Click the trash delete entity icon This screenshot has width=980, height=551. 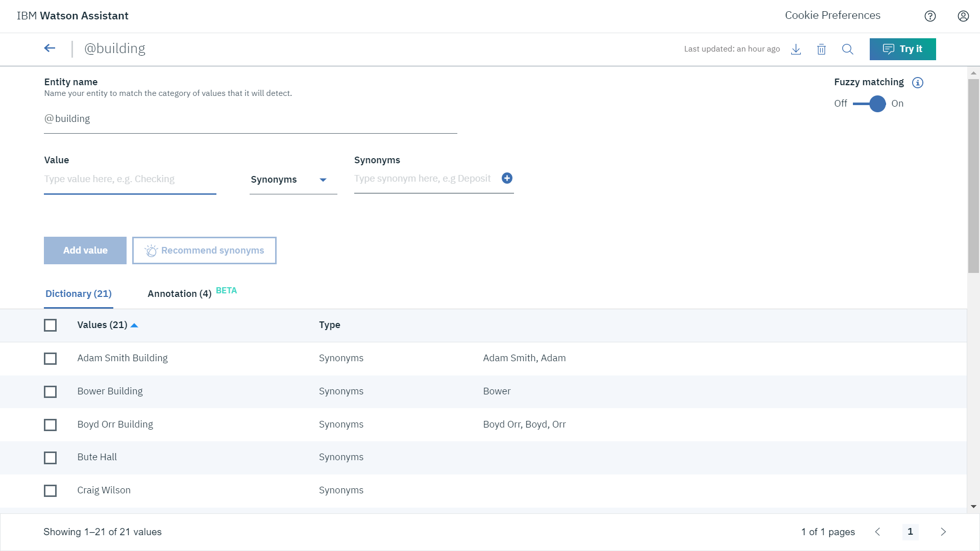[x=821, y=49]
